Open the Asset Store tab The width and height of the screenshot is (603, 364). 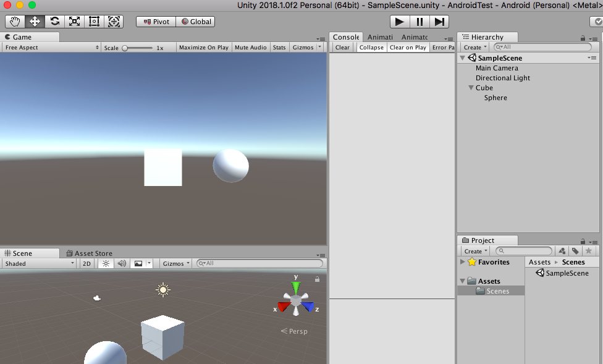click(90, 253)
